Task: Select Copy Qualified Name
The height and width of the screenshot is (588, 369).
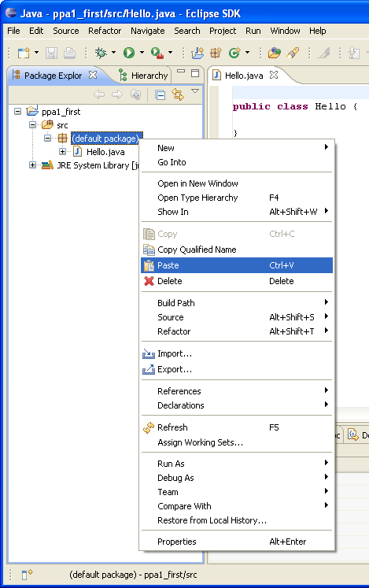Action: (237, 250)
